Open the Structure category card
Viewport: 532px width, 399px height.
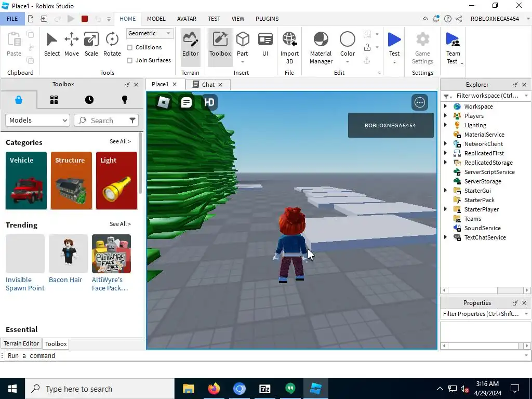[71, 180]
